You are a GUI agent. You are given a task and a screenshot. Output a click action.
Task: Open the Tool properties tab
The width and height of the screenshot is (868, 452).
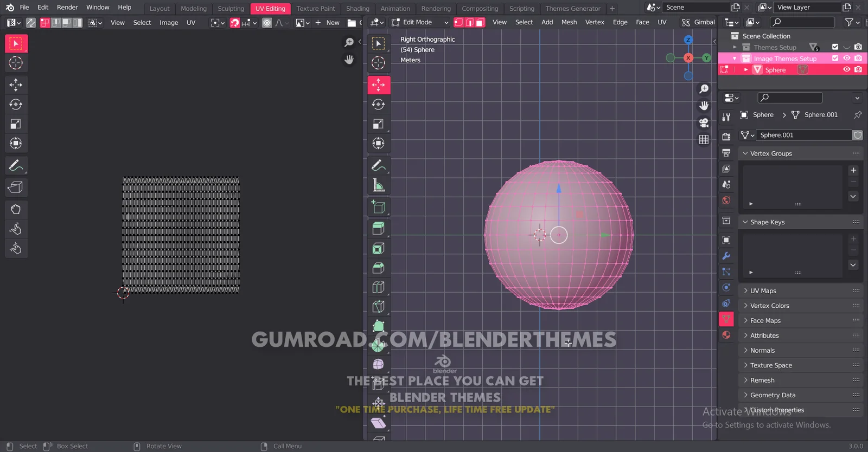[x=726, y=117]
